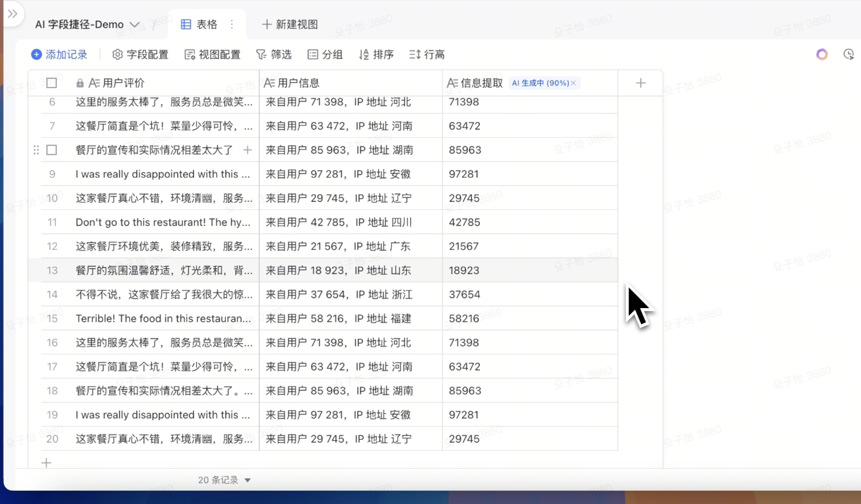
Task: Click the blue add record plus icon
Action: 36,55
